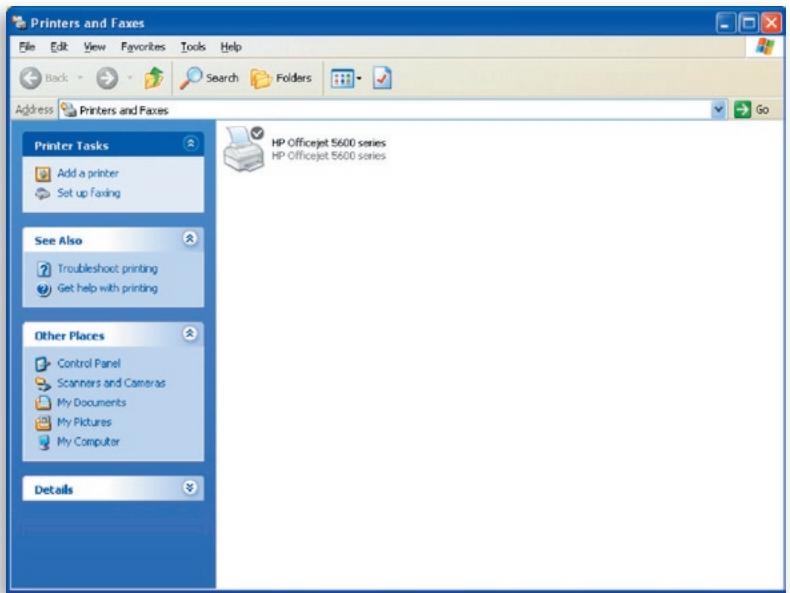Open the Back history dropdown arrow

[80, 78]
